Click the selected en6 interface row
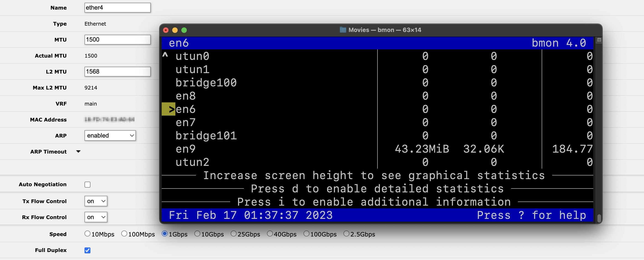 377,109
